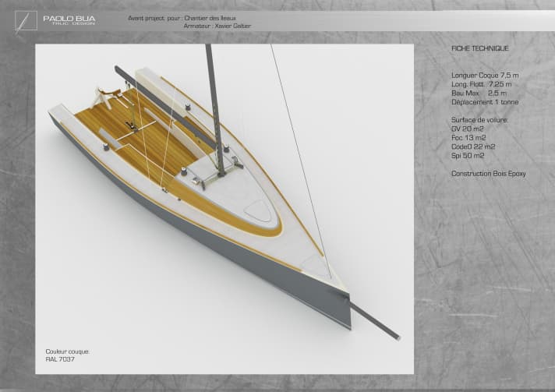Viewport: 555px width, 392px height.
Task: Click the FICHE TECHNIQUE heading
Action: [x=479, y=48]
